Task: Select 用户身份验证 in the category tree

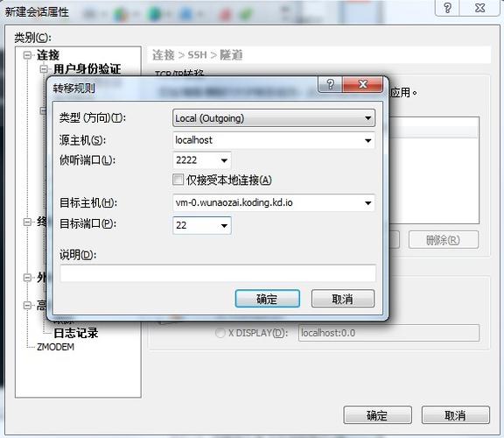Action: point(87,69)
